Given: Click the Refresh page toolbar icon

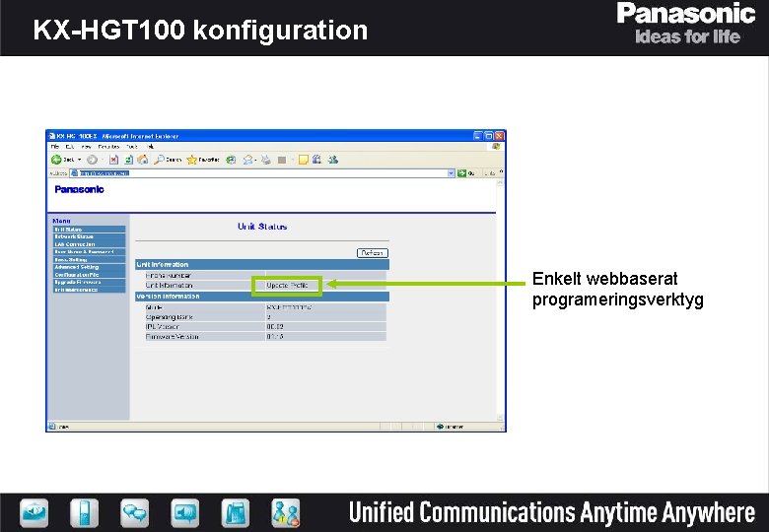Looking at the screenshot, I should (x=128, y=160).
